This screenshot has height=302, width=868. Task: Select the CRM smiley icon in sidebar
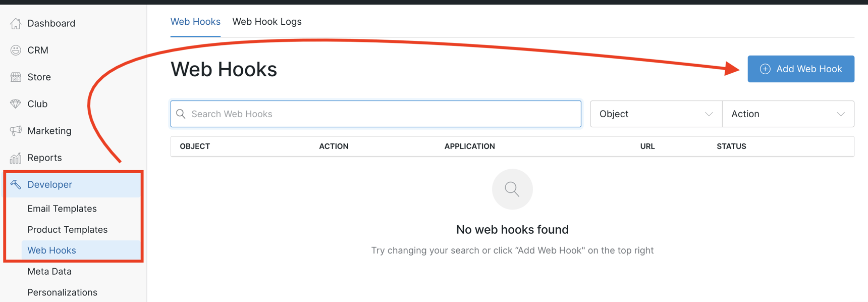16,50
